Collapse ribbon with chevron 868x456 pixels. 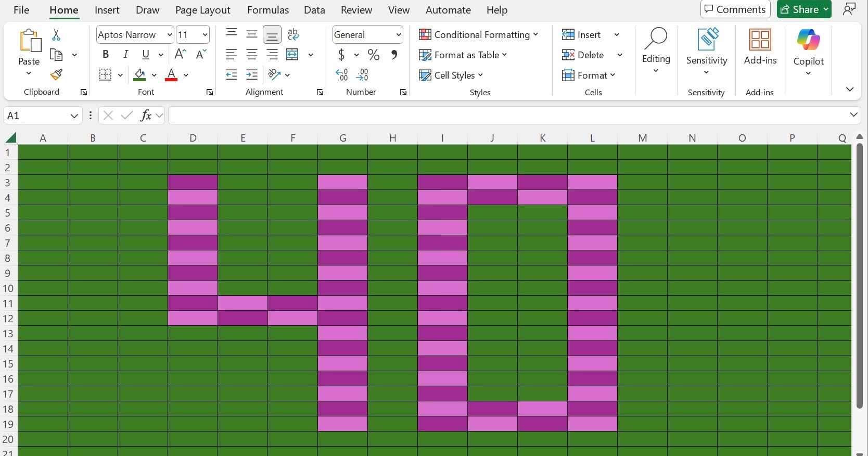click(850, 90)
